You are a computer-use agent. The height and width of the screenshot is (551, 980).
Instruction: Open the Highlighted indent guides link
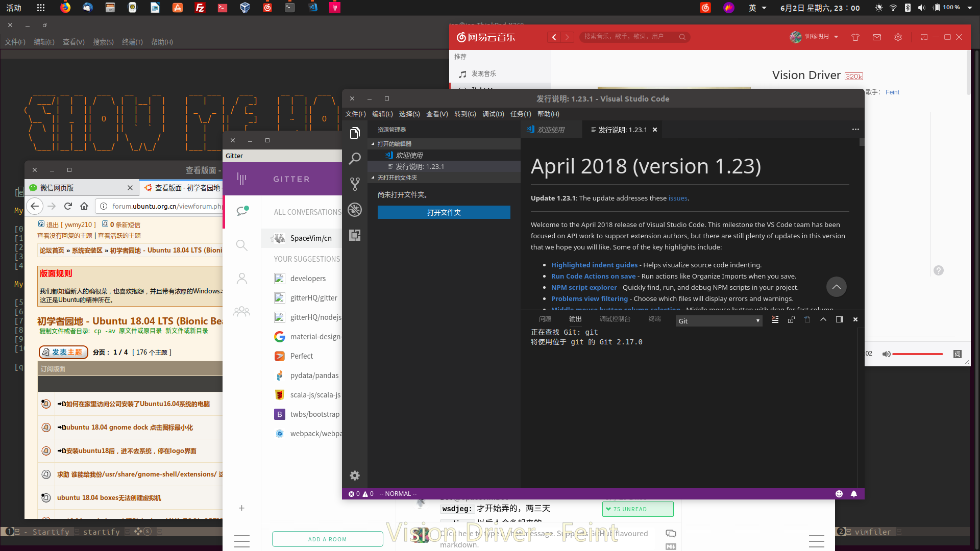[594, 265]
